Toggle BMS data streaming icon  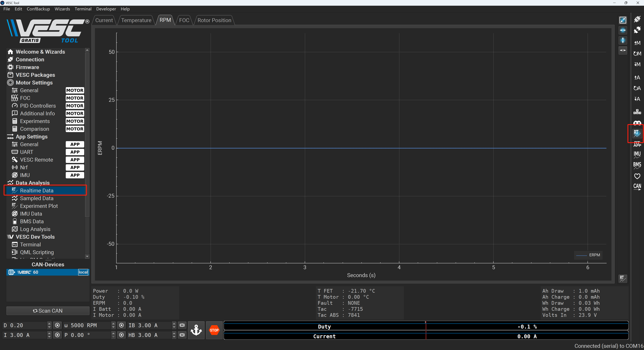tap(637, 165)
